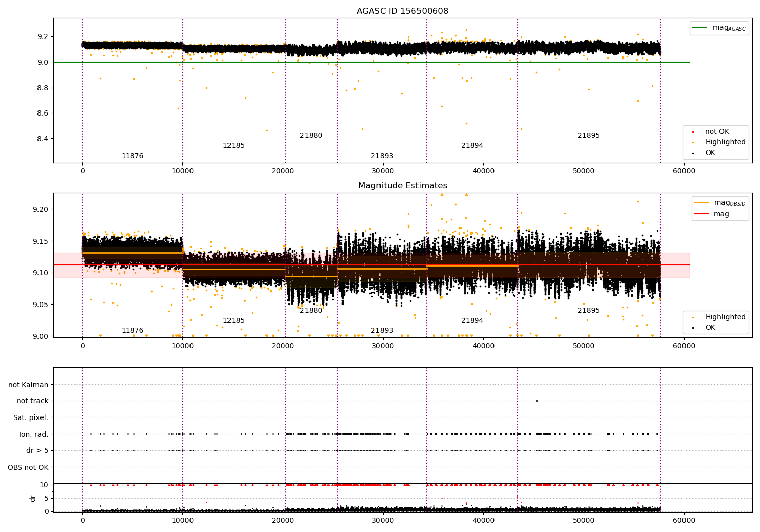
Task: Click y-axis tick 8.4 in top plot
Action: tap(42, 139)
